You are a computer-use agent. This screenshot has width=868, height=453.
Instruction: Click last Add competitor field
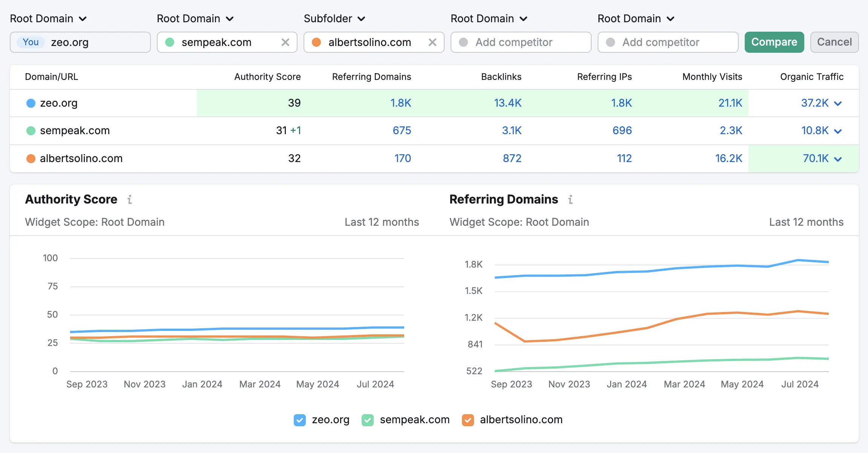[x=668, y=42]
